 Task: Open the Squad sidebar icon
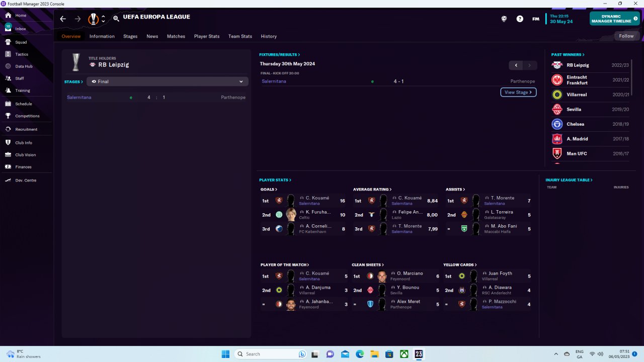[8, 42]
